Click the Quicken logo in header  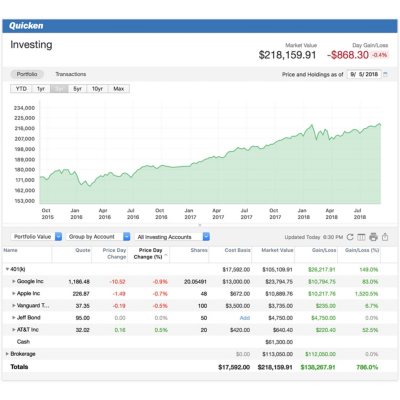26,26
